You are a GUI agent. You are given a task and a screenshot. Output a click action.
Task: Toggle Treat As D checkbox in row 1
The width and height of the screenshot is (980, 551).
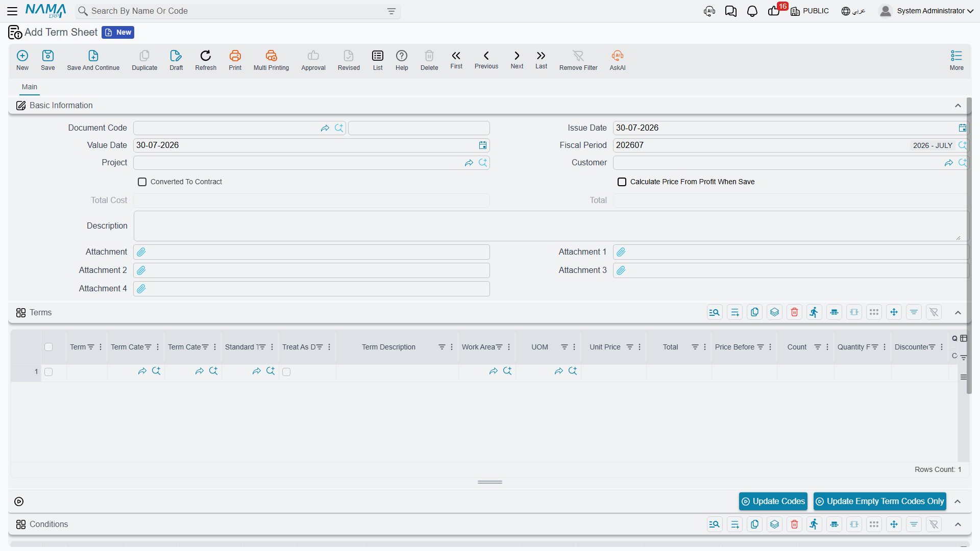286,372
